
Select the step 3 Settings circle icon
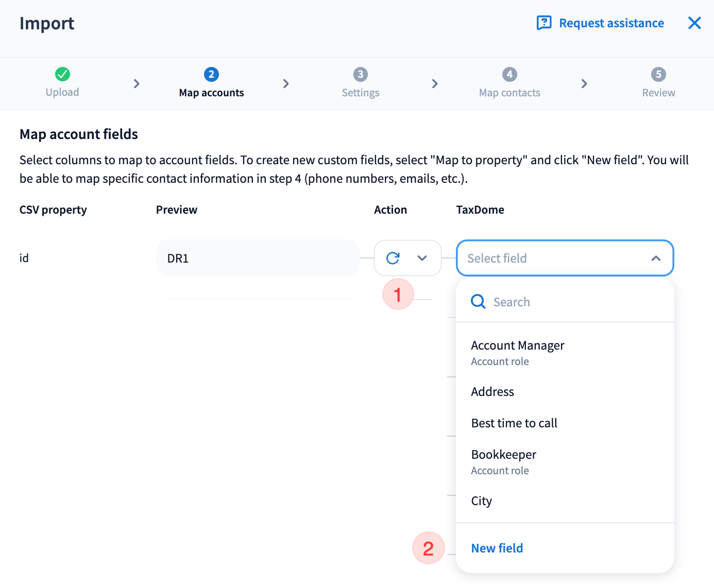360,74
